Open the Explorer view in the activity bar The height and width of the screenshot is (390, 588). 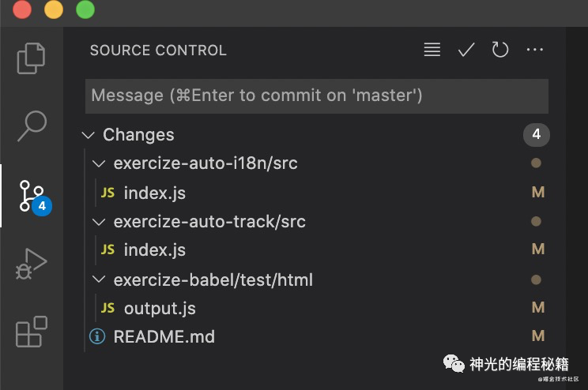[31, 58]
